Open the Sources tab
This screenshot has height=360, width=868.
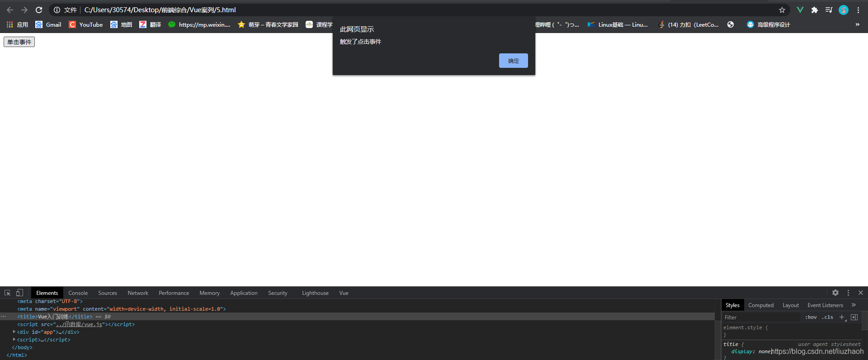coord(108,293)
